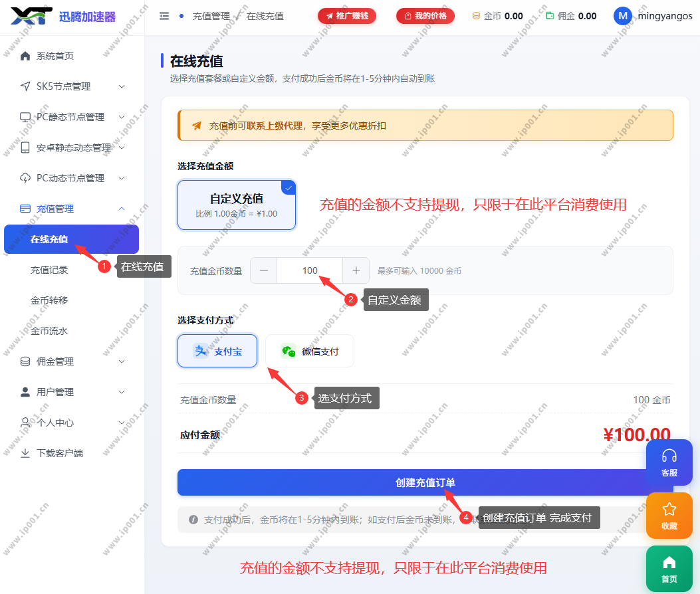
Task: Click the 个人中心 user icon
Action: (x=25, y=422)
